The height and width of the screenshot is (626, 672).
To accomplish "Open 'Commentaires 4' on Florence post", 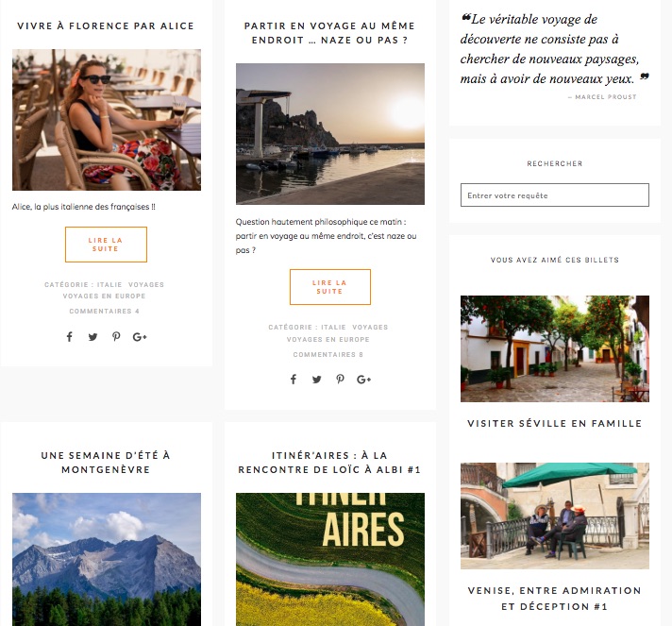I will (104, 312).
